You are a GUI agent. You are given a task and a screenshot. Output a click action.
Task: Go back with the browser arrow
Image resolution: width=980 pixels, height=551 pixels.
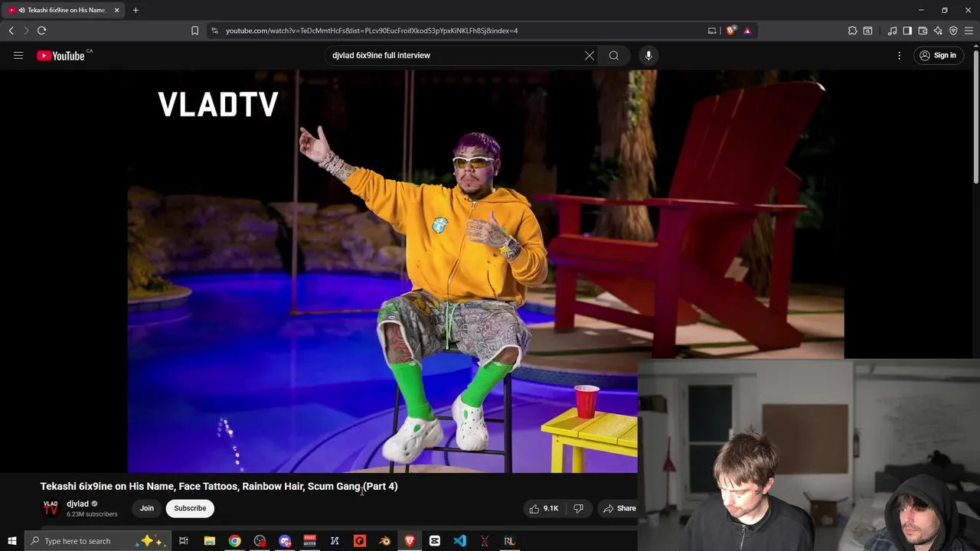pyautogui.click(x=11, y=31)
